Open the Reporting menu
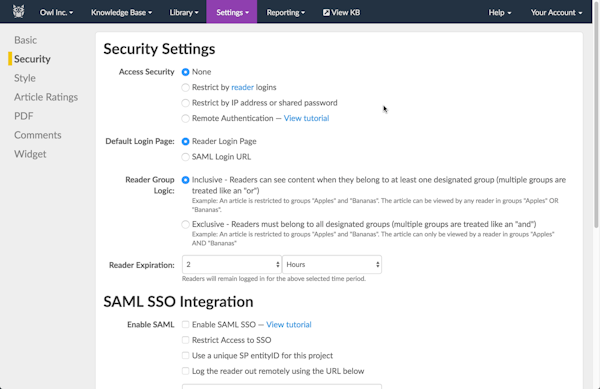The image size is (600, 389). [x=285, y=13]
